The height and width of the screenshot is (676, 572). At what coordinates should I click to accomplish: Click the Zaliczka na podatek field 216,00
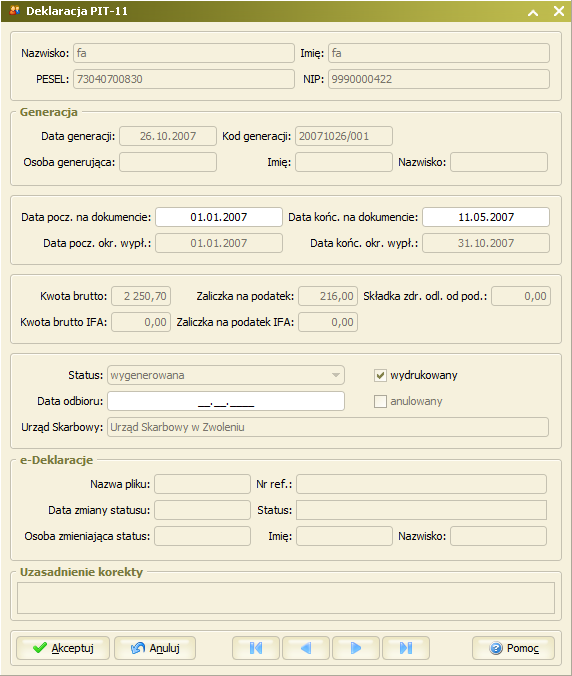(x=328, y=296)
